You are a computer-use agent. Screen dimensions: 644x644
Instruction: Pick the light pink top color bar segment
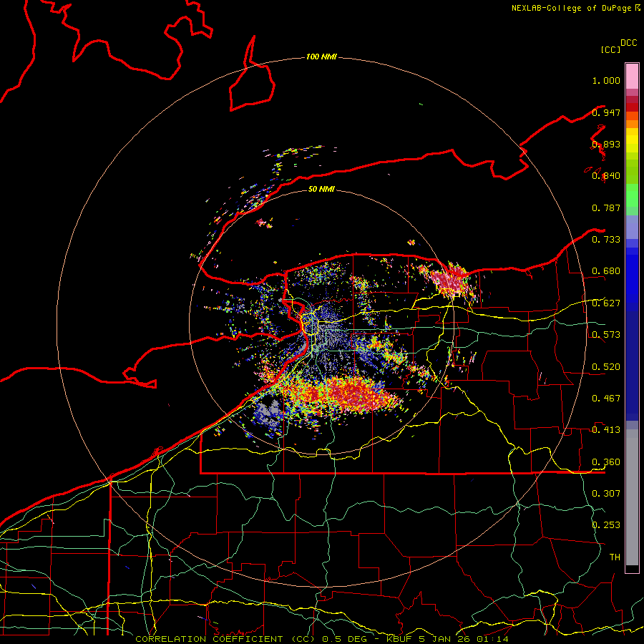click(632, 76)
